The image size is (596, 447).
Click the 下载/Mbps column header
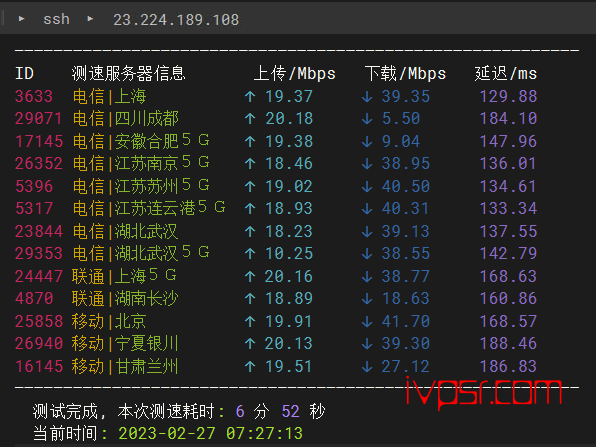point(405,73)
